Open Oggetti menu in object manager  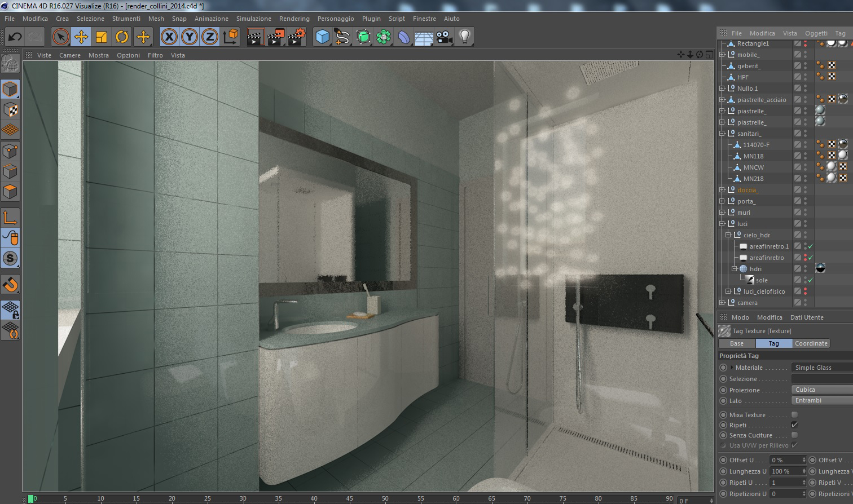[816, 33]
